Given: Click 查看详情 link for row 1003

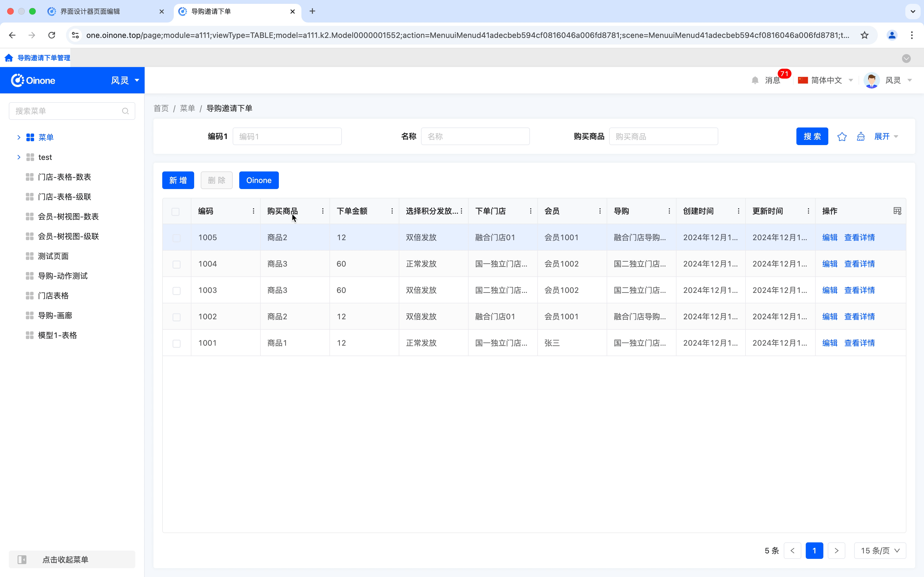Looking at the screenshot, I should [x=859, y=290].
